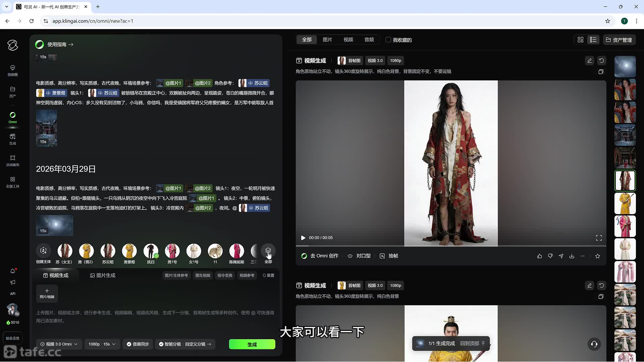This screenshot has width=644, height=362.
Task: Click the green 生成 generate button
Action: pos(252,344)
